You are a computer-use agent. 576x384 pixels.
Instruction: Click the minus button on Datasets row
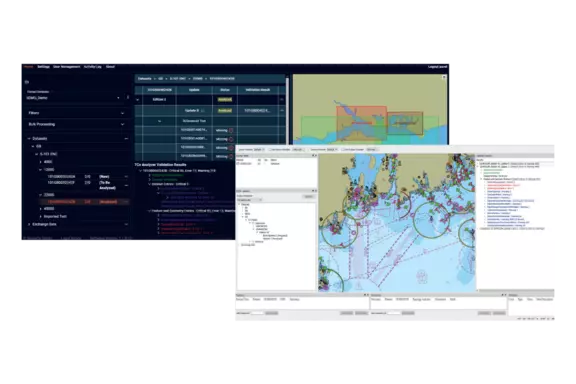[126, 139]
